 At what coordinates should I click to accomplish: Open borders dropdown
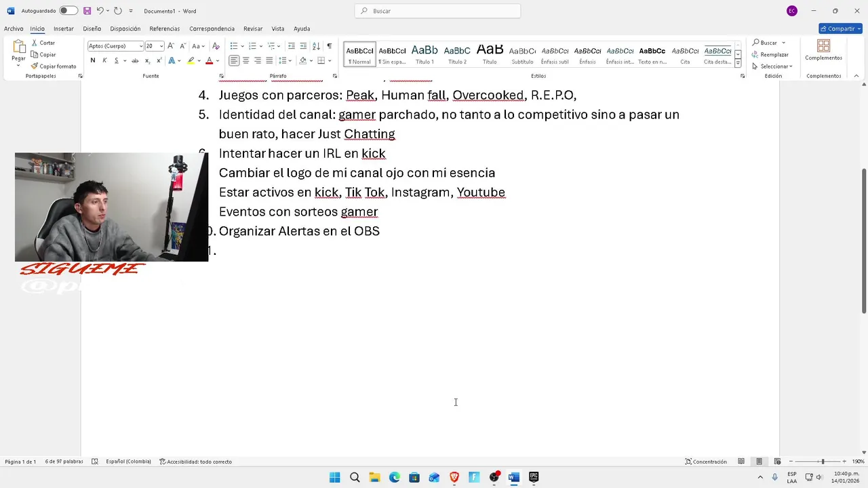[x=329, y=60]
